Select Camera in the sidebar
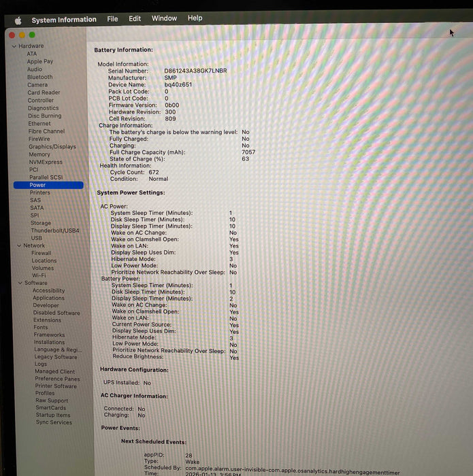 (x=37, y=85)
